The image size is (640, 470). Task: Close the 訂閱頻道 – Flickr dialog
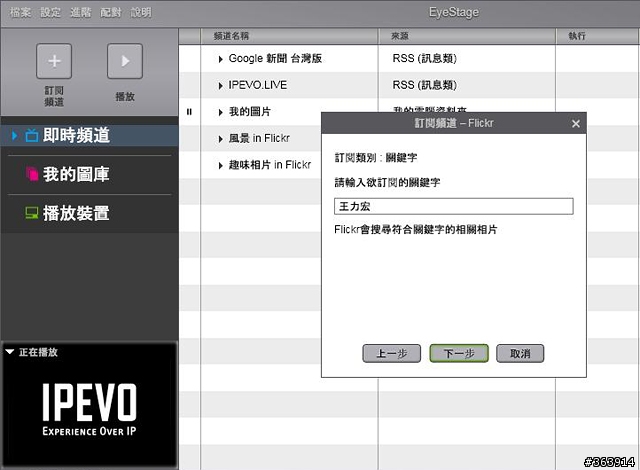click(x=576, y=124)
